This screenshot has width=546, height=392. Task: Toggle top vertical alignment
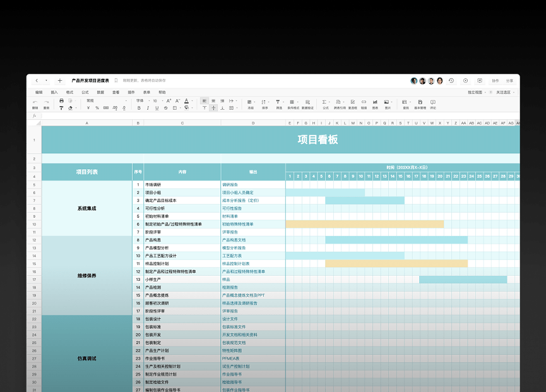(205, 108)
